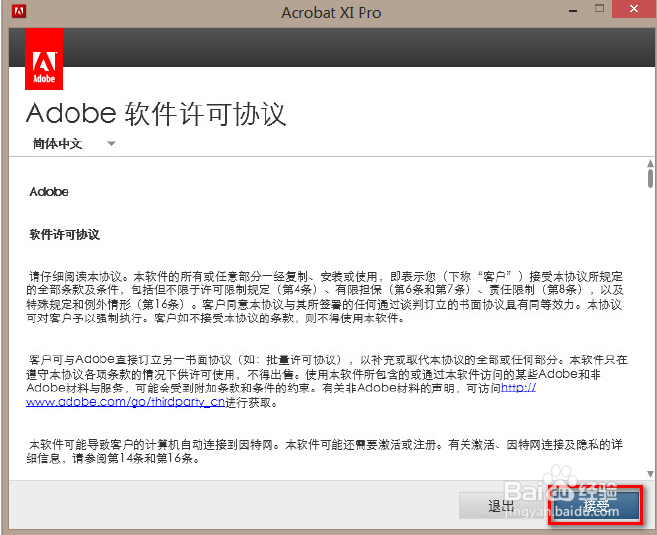Image resolution: width=657 pixels, height=535 pixels.
Task: Click the paragraph starting 请仔细阅读本协议
Action: [325, 297]
